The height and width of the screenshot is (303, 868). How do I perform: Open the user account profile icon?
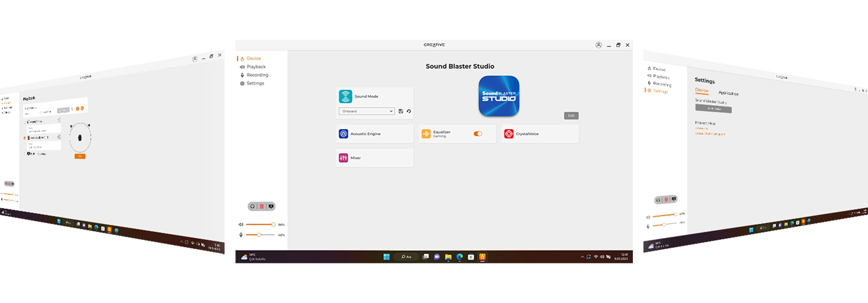pos(599,45)
